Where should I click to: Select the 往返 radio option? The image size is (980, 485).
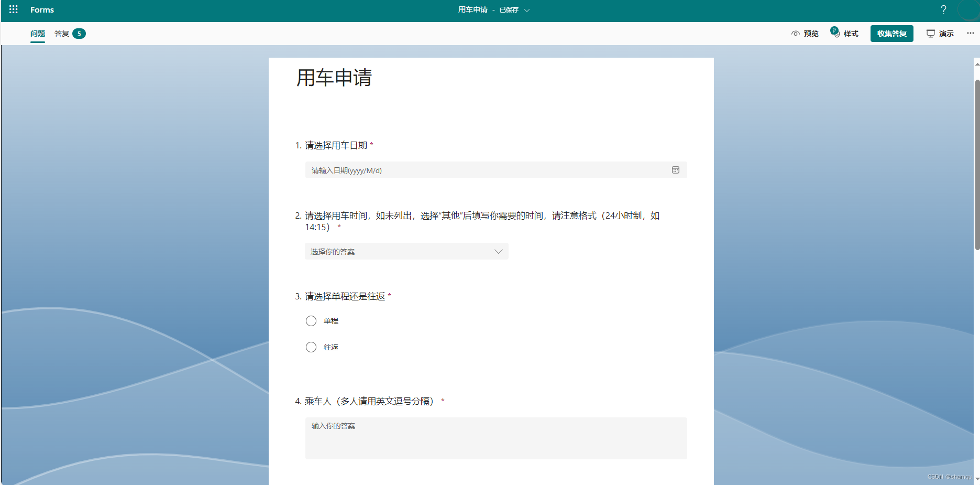pos(311,347)
